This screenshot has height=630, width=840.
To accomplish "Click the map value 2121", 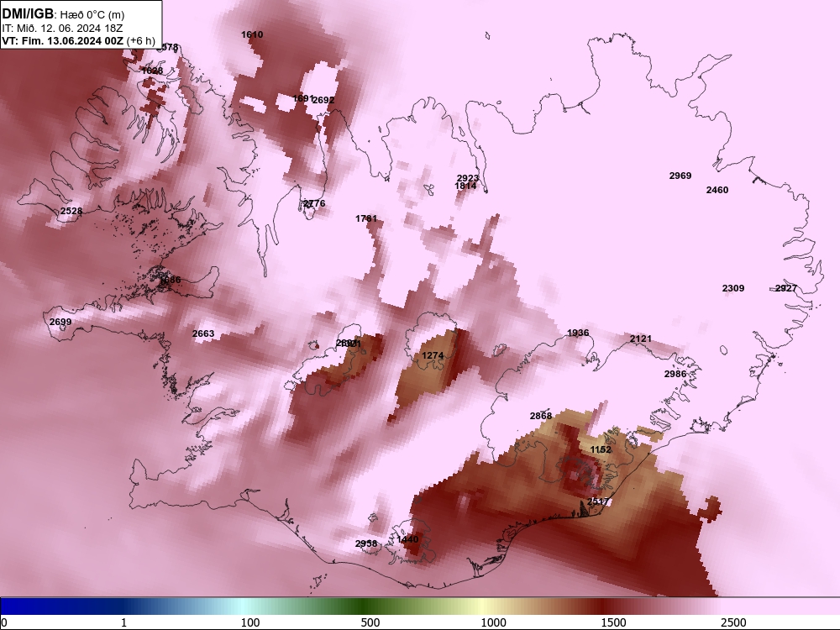I will 641,339.
